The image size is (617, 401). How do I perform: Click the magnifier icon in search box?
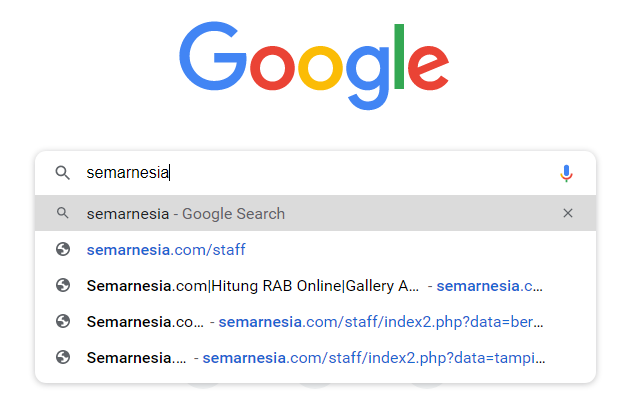pos(63,173)
